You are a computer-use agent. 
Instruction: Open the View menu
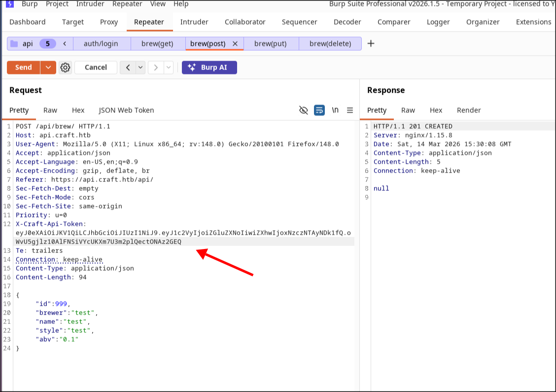[x=158, y=4]
